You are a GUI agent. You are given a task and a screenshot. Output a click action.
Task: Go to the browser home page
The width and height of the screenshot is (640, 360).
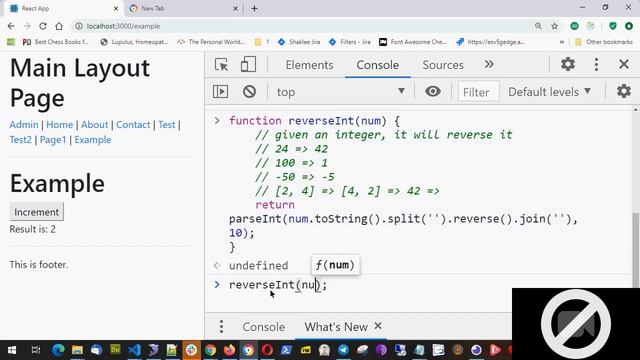tap(59, 26)
